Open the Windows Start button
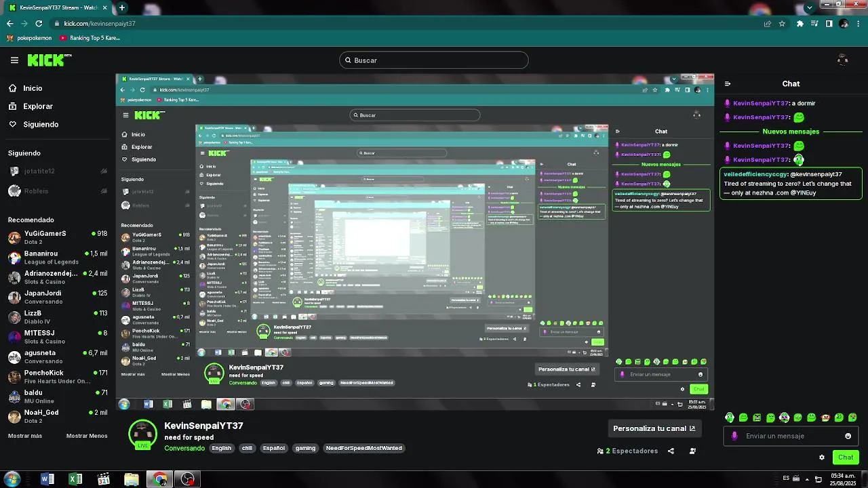The height and width of the screenshot is (488, 868). click(12, 480)
